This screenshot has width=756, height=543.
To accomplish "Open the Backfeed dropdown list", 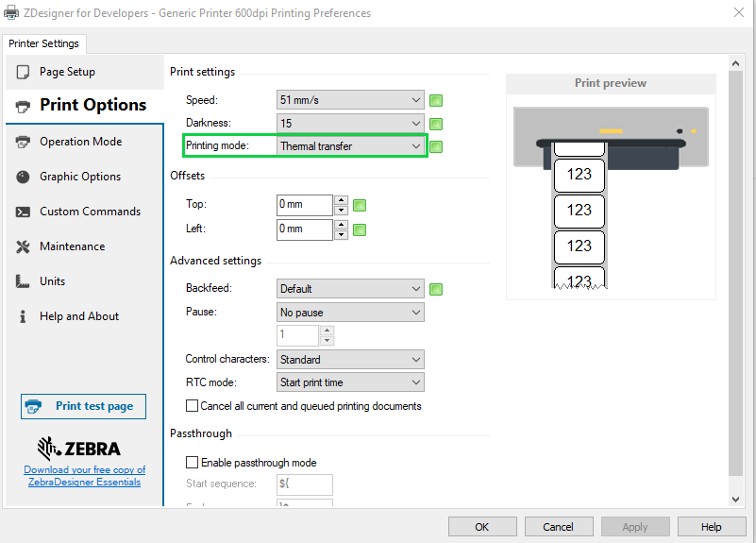I will click(x=350, y=289).
